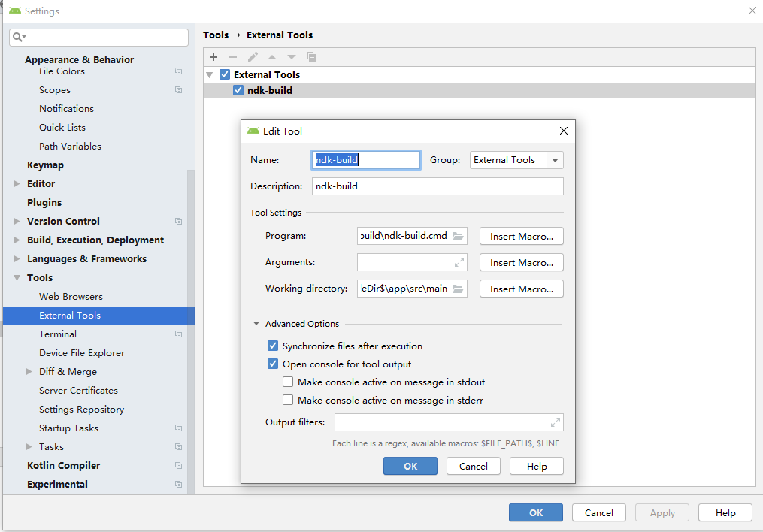763x532 pixels.
Task: Enable console active on stdout message
Action: click(x=288, y=382)
